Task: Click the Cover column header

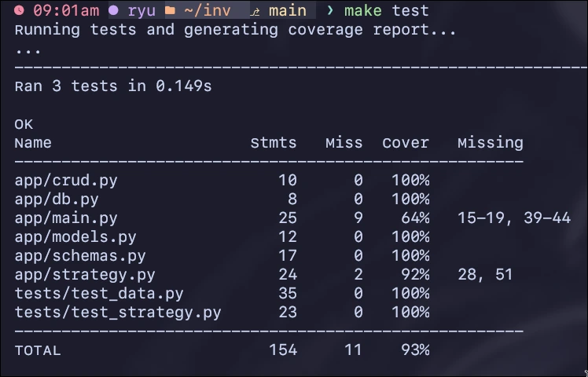Action: [x=406, y=143]
